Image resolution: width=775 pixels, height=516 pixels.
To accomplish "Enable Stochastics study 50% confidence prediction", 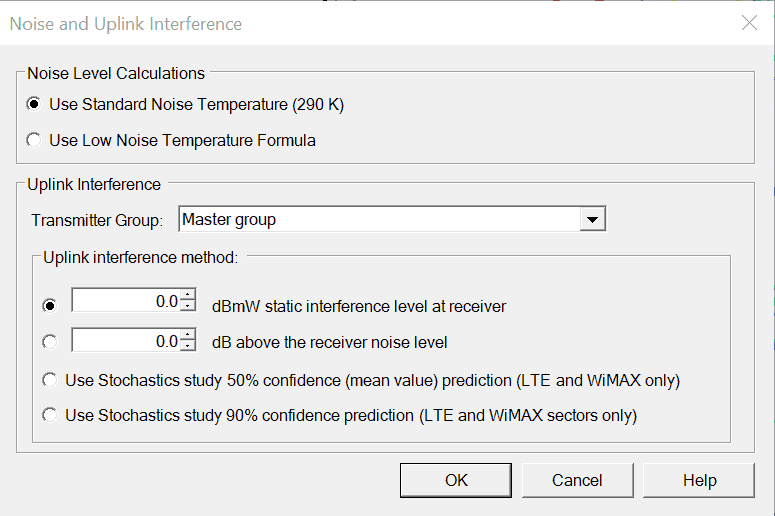I will point(50,380).
